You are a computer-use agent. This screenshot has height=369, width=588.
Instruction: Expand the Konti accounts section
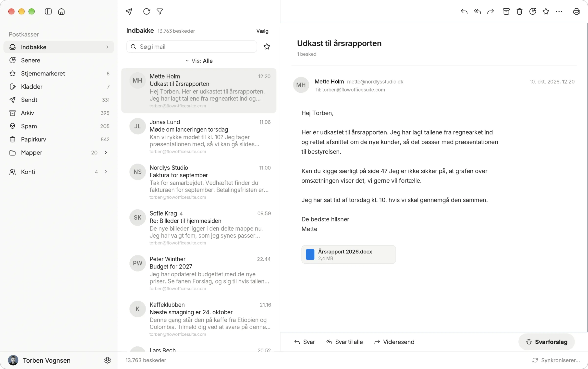106,172
